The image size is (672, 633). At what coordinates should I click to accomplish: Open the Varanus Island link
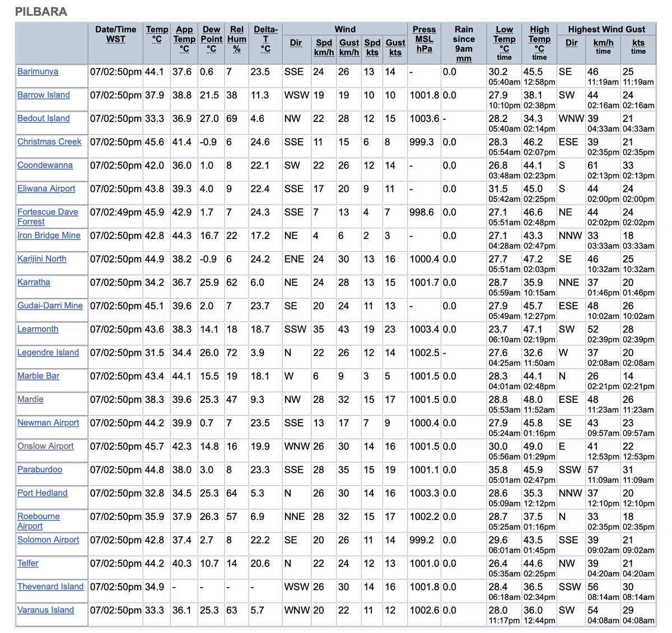pos(45,611)
